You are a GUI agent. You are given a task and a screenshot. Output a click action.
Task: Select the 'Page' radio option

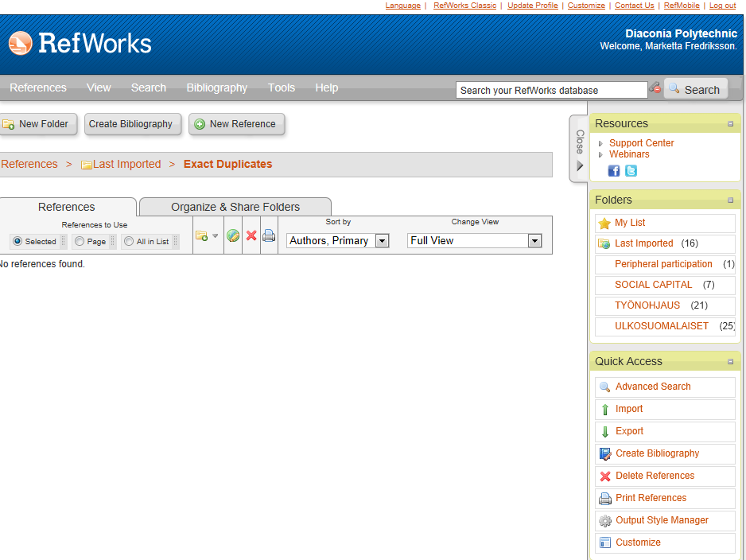click(x=80, y=241)
